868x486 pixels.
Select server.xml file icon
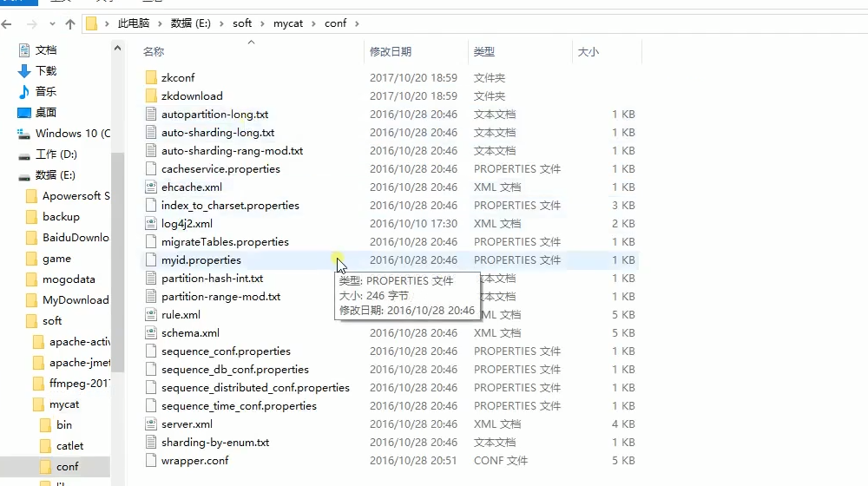151,424
